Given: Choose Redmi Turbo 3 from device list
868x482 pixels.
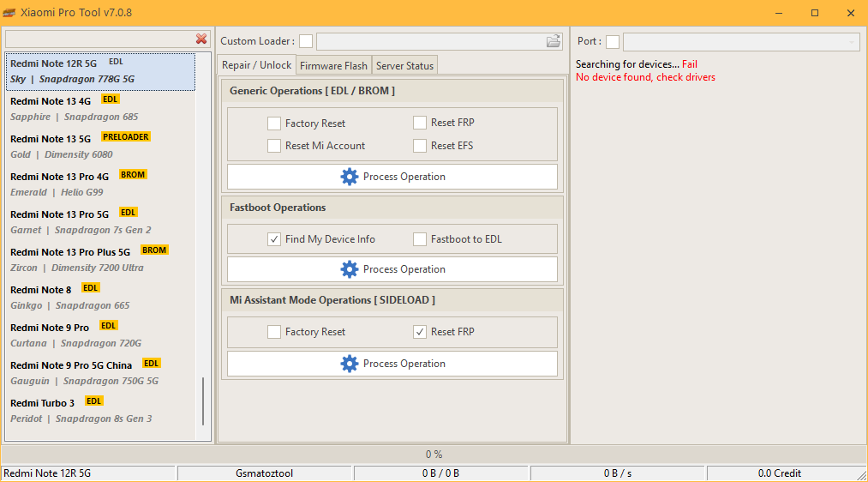Looking at the screenshot, I should tap(43, 403).
